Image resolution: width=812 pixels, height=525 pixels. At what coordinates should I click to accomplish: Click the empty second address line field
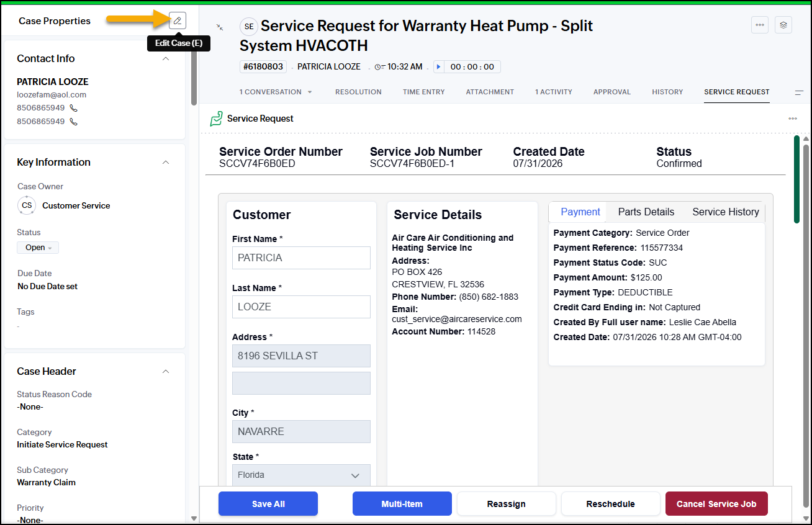[x=301, y=384]
